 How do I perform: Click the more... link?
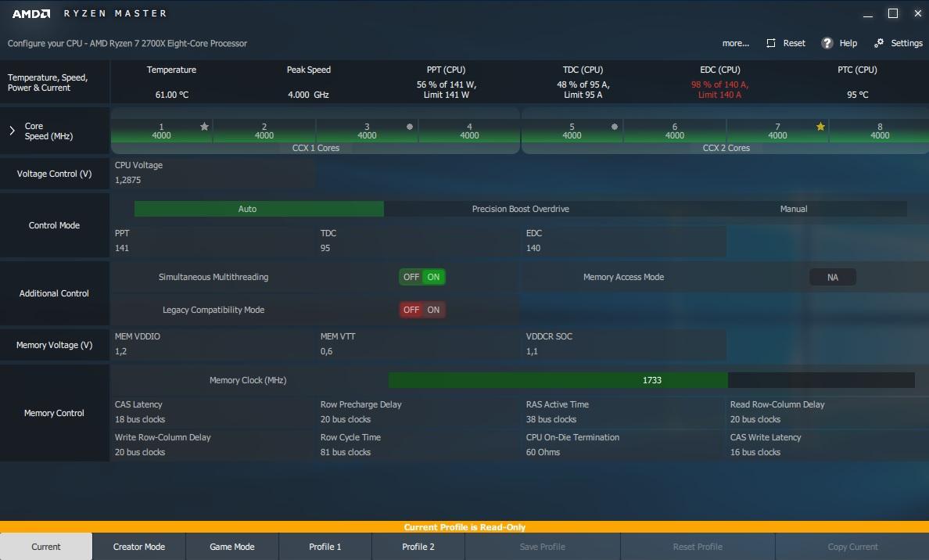(735, 43)
